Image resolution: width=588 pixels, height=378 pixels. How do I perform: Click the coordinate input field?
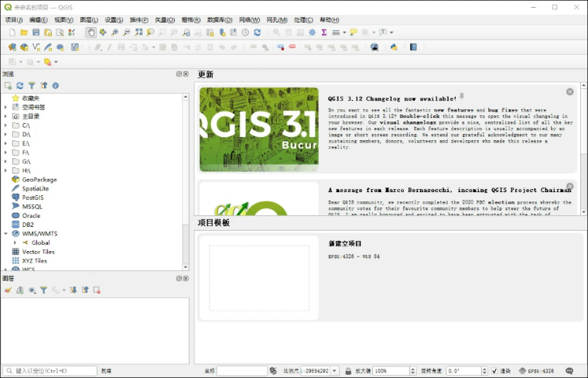point(242,371)
